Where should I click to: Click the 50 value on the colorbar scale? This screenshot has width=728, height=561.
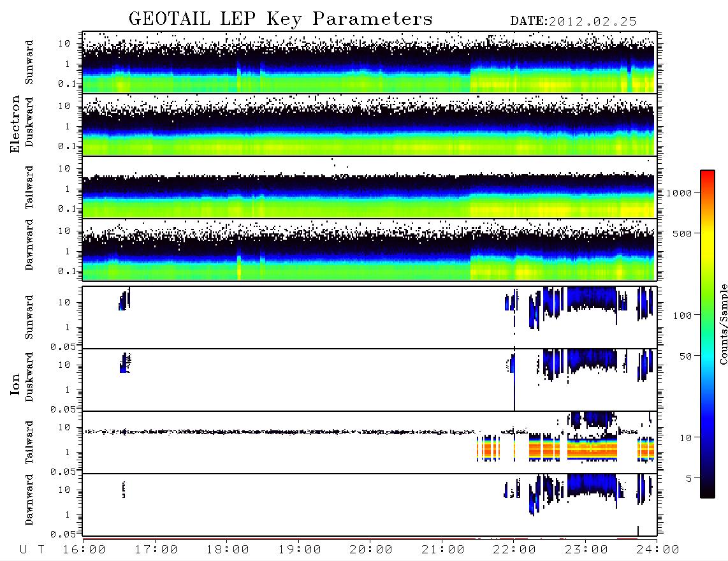click(x=685, y=356)
